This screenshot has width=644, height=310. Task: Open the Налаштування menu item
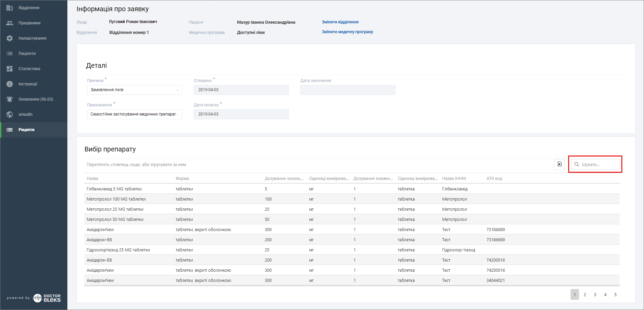(x=34, y=38)
